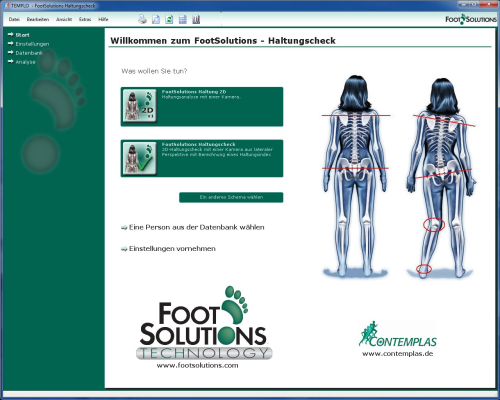Click the FootSolutions Haltung 2D thumbnail icon
This screenshot has width=500, height=400.
pos(140,106)
